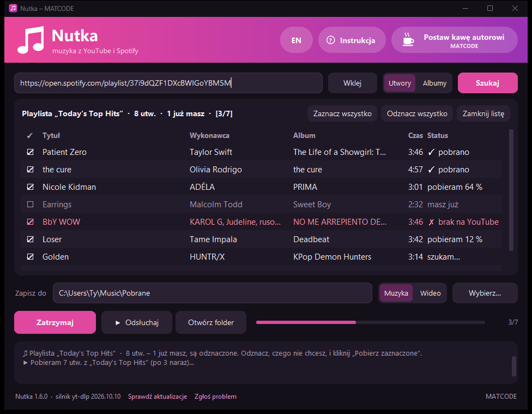Click the Szukaj button
Viewport: 532px width, 414px height.
(487, 83)
